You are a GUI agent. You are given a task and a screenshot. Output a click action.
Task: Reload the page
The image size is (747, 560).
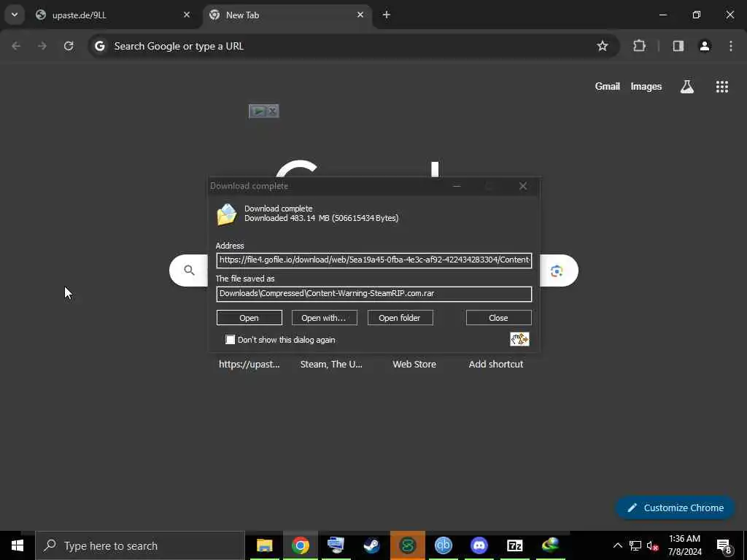[x=69, y=46]
